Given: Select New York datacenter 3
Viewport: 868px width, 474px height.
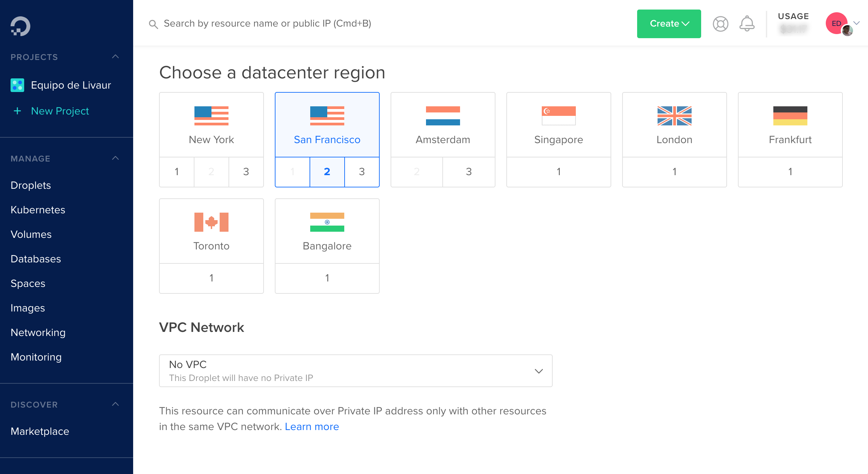Looking at the screenshot, I should 246,172.
